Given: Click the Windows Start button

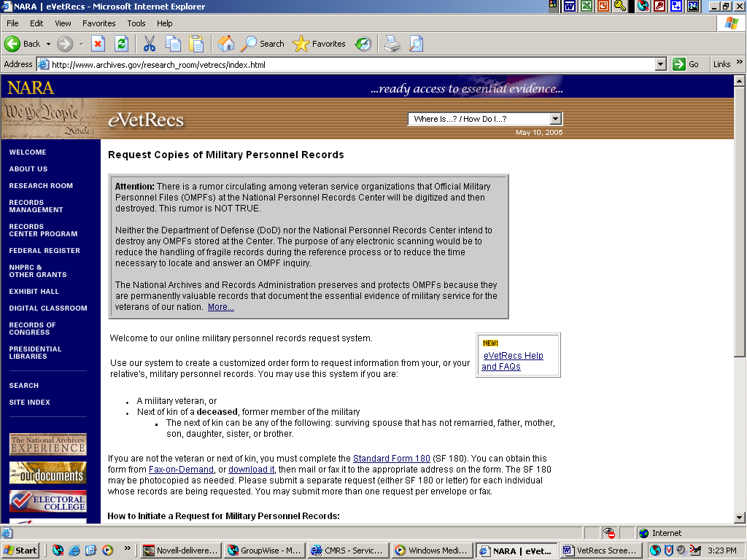Looking at the screenshot, I should pos(20,551).
